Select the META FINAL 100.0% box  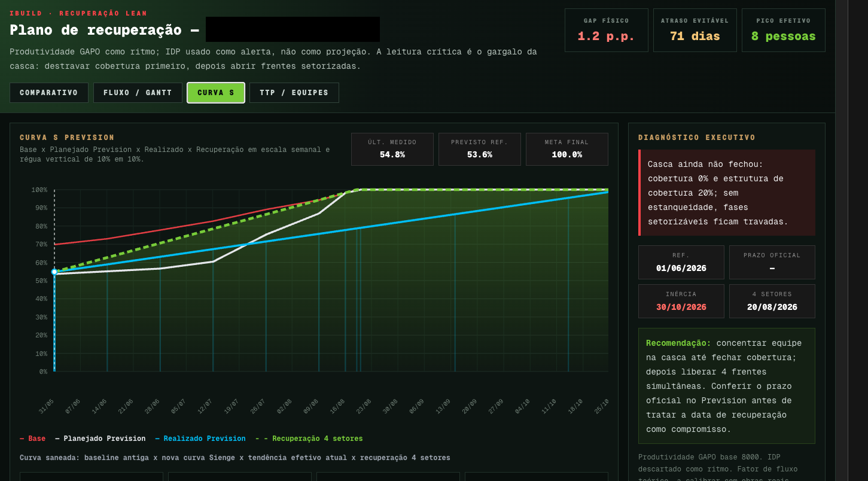(567, 149)
